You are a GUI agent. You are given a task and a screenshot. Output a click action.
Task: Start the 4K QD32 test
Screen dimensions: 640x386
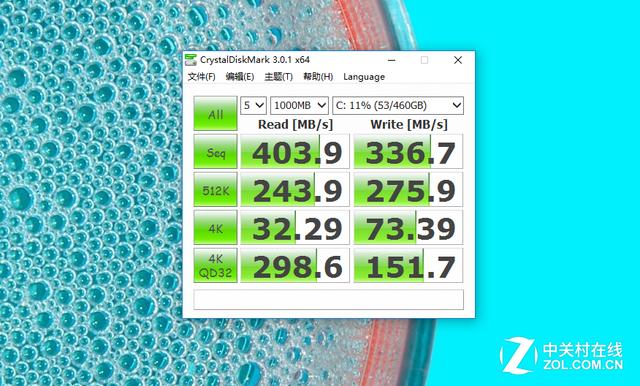pyautogui.click(x=216, y=265)
